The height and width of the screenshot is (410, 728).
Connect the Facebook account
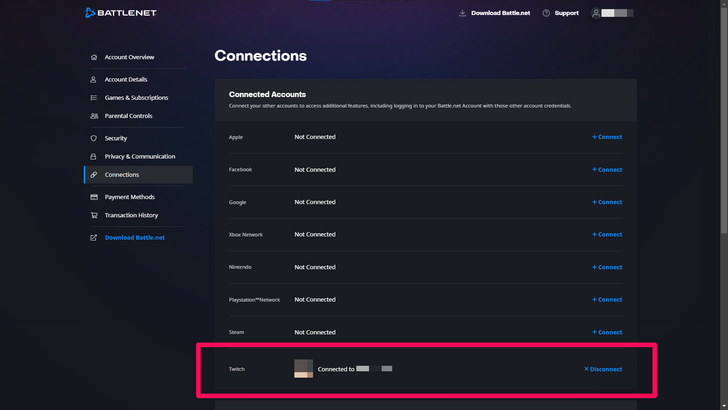(x=607, y=169)
